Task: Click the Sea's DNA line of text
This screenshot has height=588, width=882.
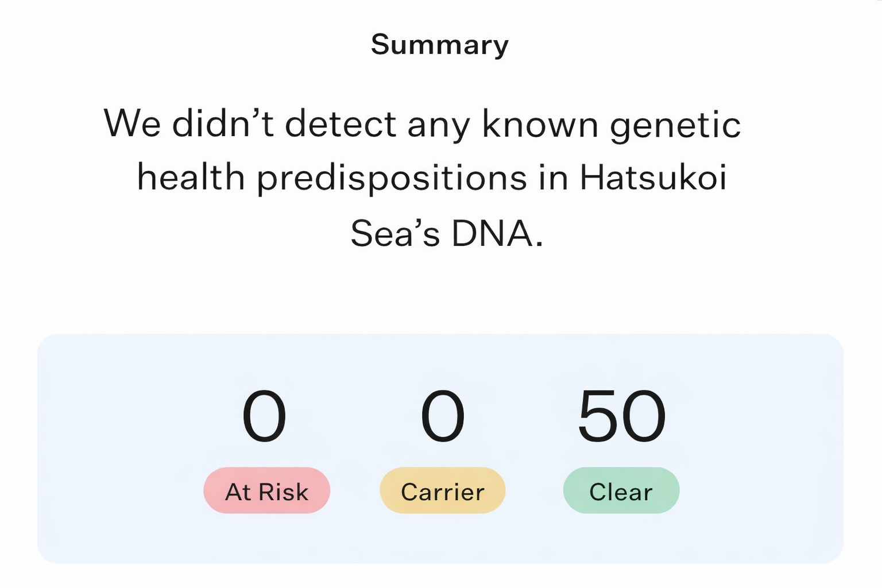Action: [x=447, y=234]
